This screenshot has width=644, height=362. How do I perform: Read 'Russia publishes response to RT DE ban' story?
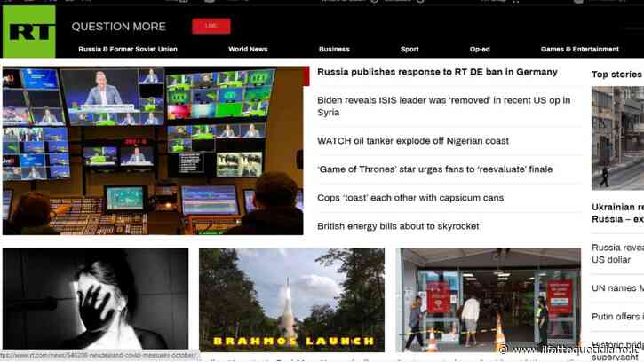tap(437, 72)
